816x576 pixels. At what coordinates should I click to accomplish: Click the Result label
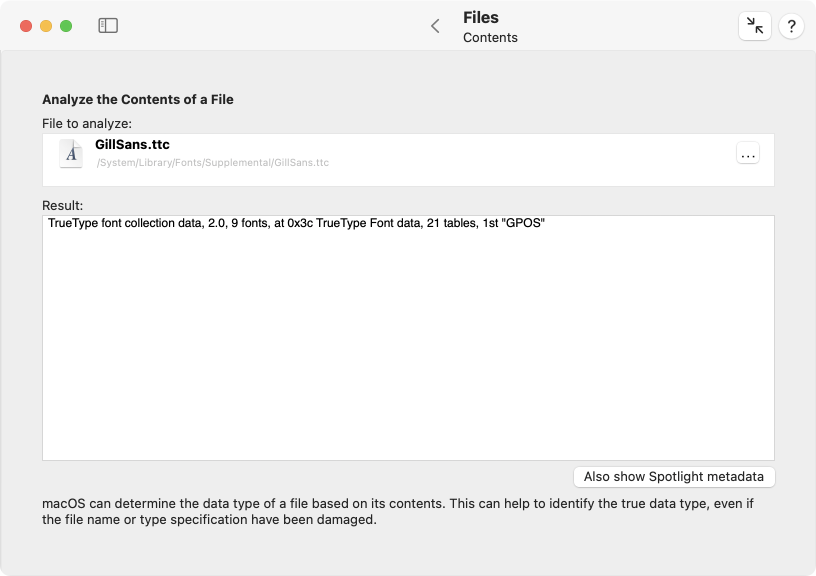(62, 206)
